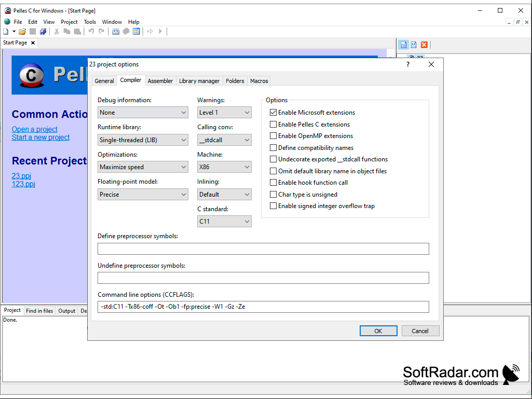Click the grey Build icon in toolbar

(126, 32)
